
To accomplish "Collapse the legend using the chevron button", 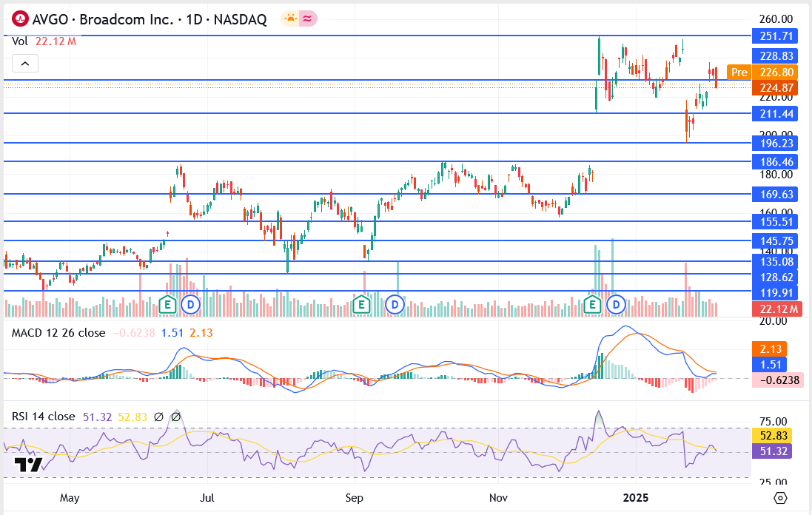I will (25, 64).
